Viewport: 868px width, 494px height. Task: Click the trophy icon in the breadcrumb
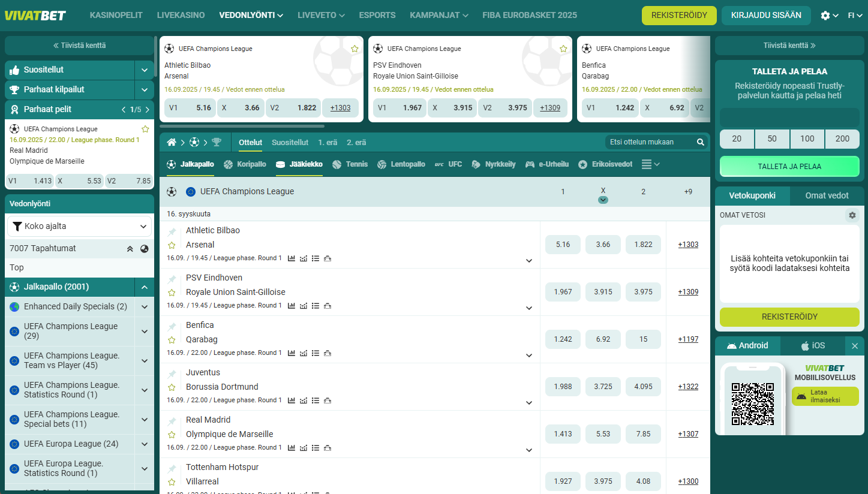point(216,142)
